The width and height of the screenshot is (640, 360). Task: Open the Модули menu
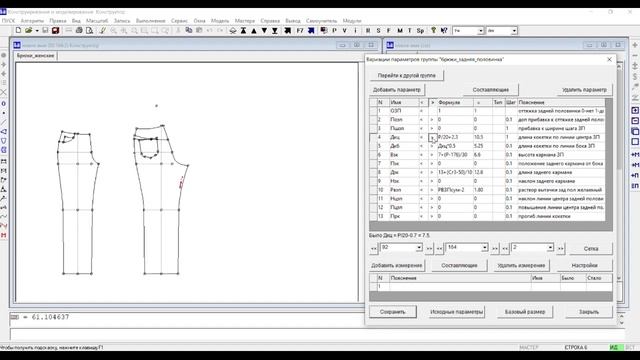(352, 20)
